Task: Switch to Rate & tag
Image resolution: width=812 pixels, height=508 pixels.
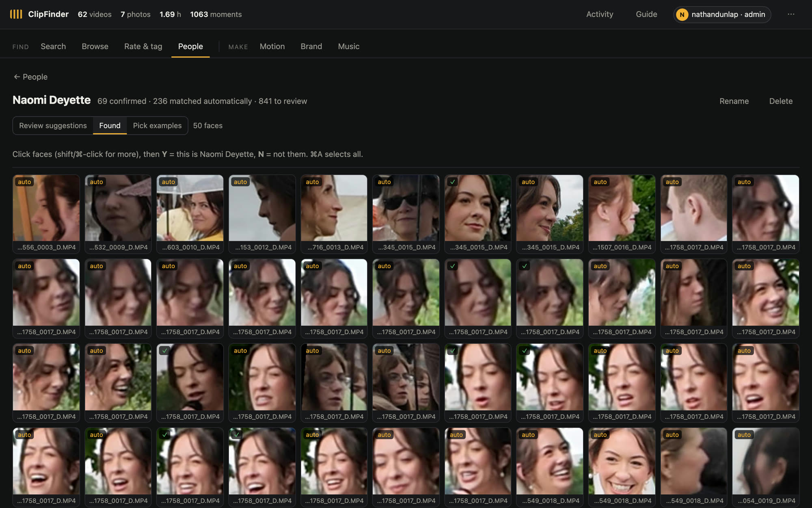Action: [143, 46]
